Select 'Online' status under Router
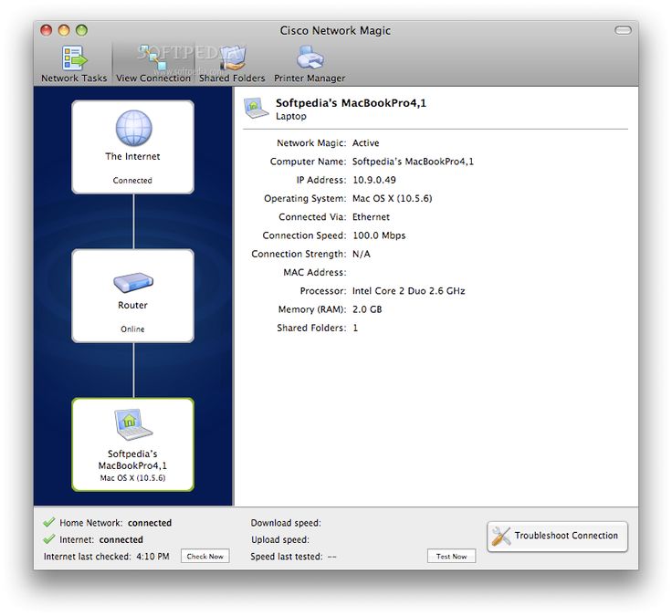The height and width of the screenshot is (616, 672). (x=132, y=329)
